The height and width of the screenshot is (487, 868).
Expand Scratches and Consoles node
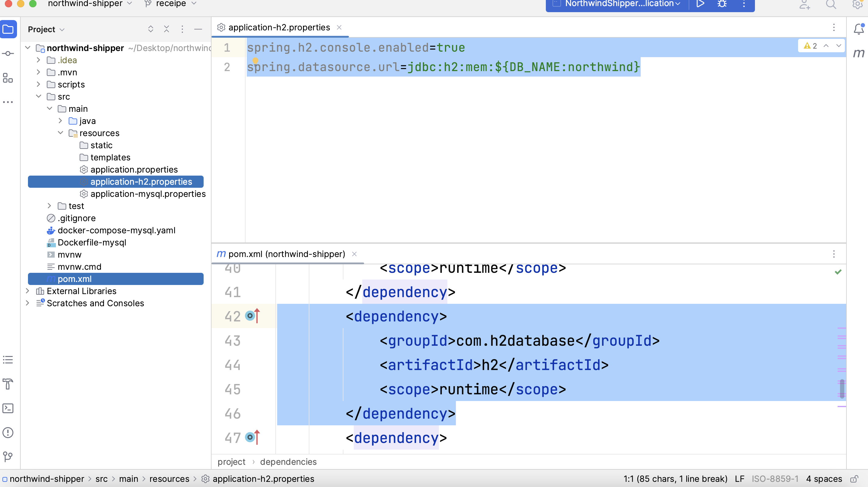click(28, 303)
